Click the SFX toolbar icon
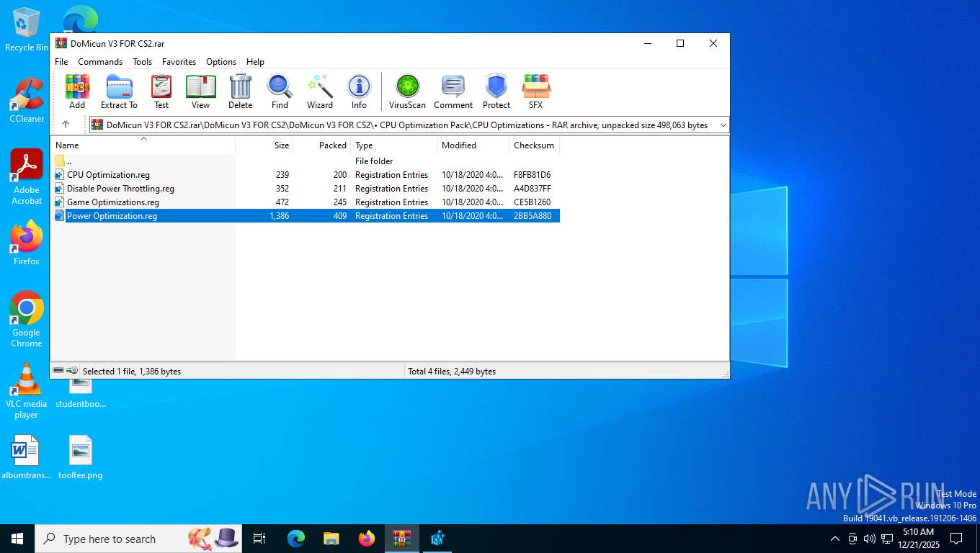This screenshot has width=980, height=553. click(535, 91)
